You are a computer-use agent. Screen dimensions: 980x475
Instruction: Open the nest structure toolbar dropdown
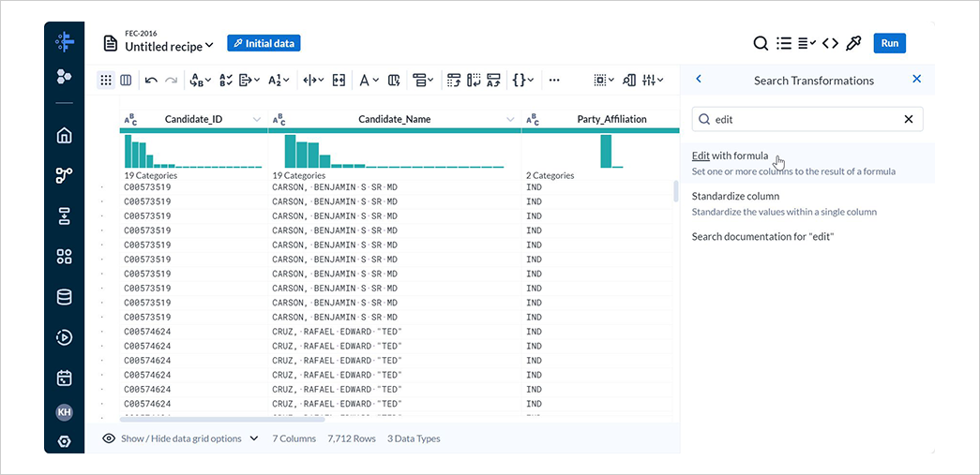coord(423,80)
